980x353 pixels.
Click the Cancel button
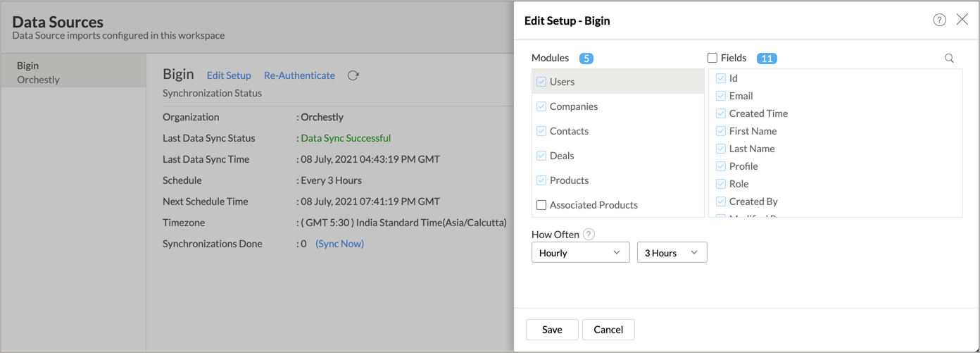pyautogui.click(x=608, y=329)
